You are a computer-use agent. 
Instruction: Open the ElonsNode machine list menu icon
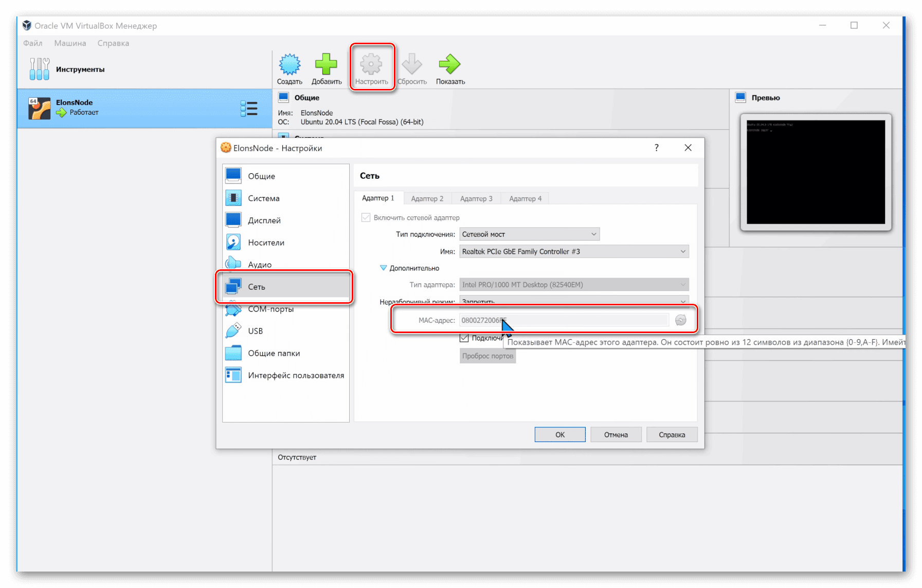click(x=249, y=108)
